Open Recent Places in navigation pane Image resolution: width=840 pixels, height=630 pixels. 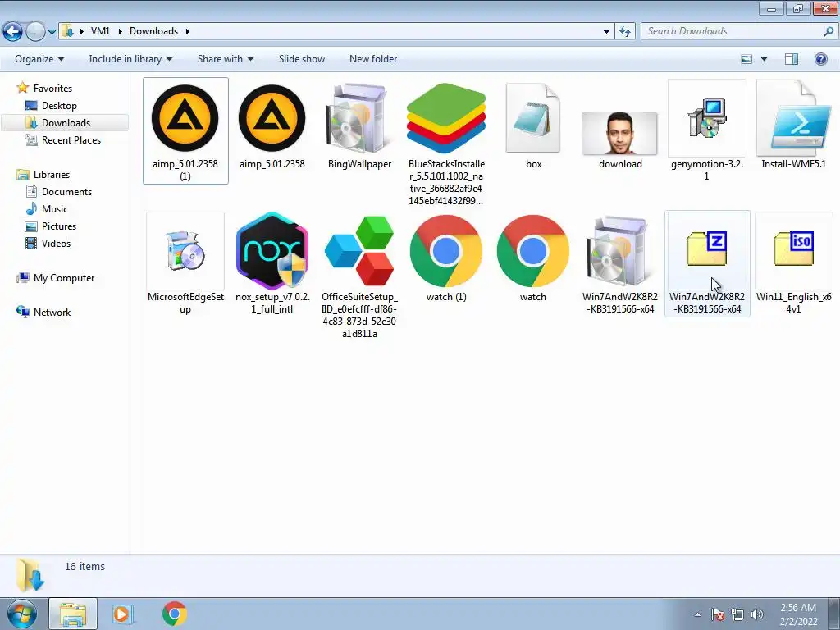pyautogui.click(x=71, y=139)
